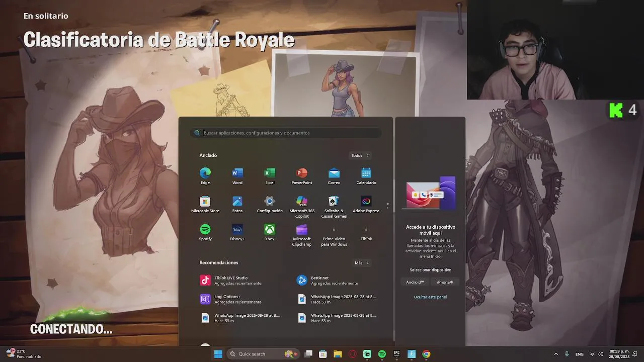Open Spotify from pinned apps
This screenshot has width=644, height=362.
pos(205,232)
